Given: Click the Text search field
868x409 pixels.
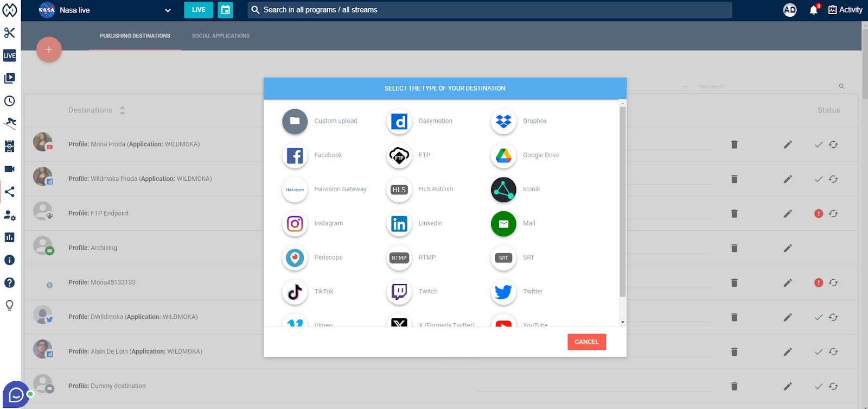Looking at the screenshot, I should [765, 86].
